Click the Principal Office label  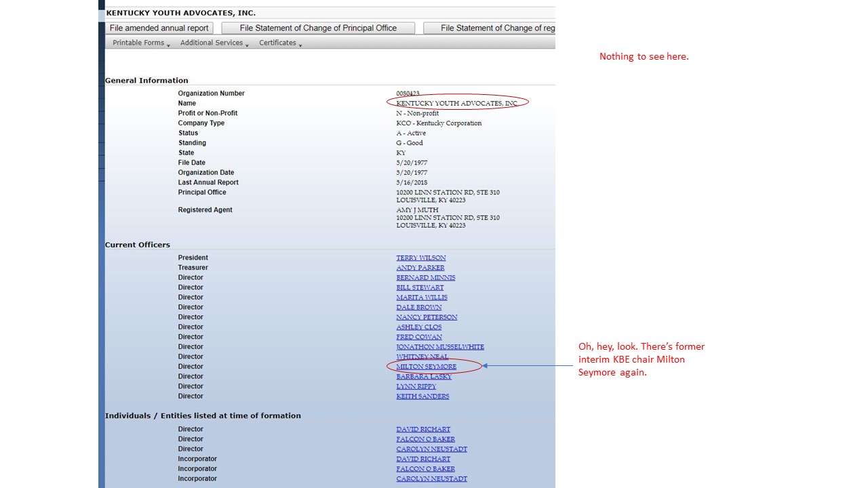pos(202,192)
